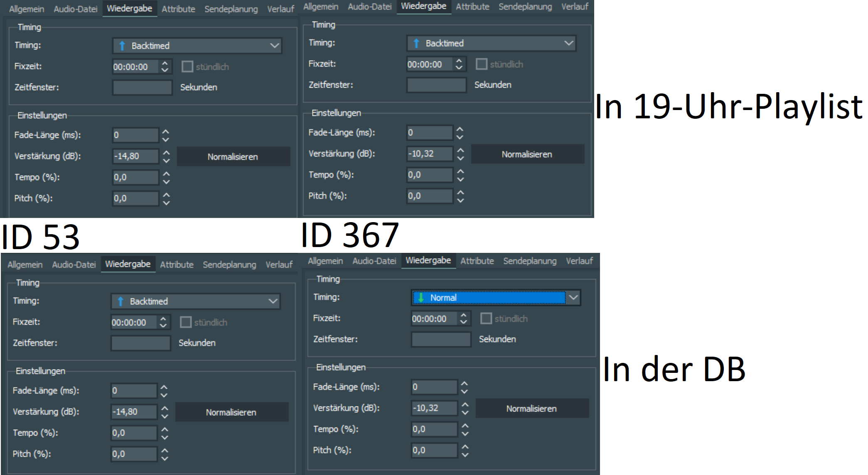Open the Normal timing dropdown in ID 367 DB panel
868x475 pixels.
click(x=573, y=297)
